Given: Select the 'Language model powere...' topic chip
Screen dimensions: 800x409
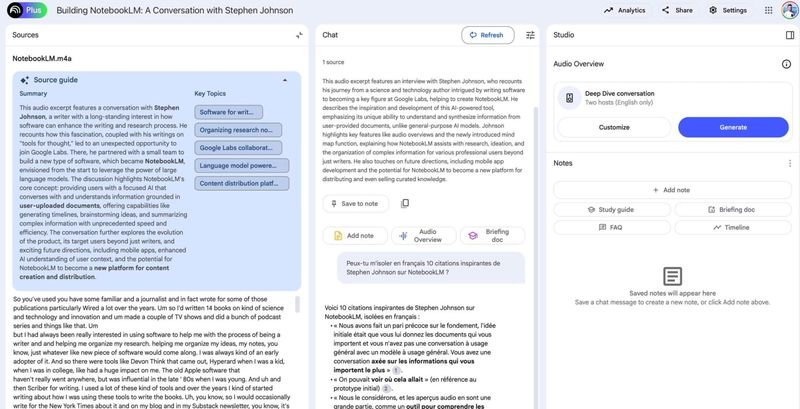Looking at the screenshot, I should coord(241,166).
